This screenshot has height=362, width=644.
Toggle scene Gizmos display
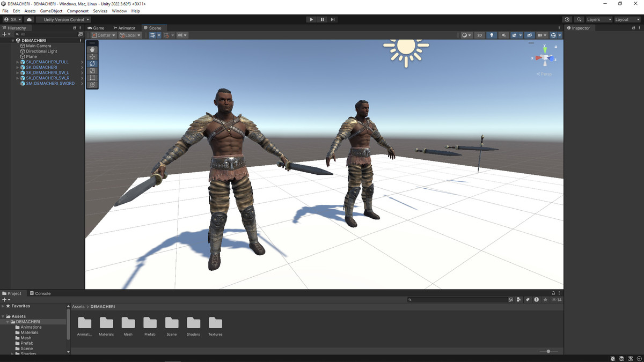click(x=553, y=35)
